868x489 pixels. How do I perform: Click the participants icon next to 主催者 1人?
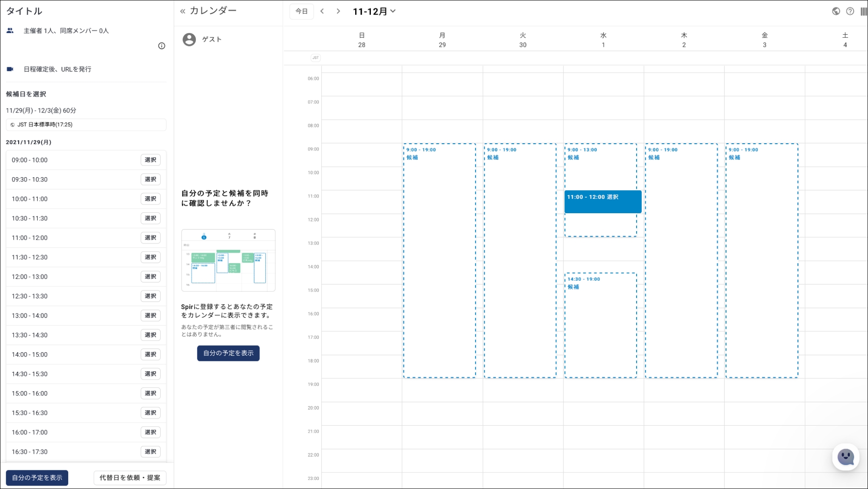click(10, 30)
